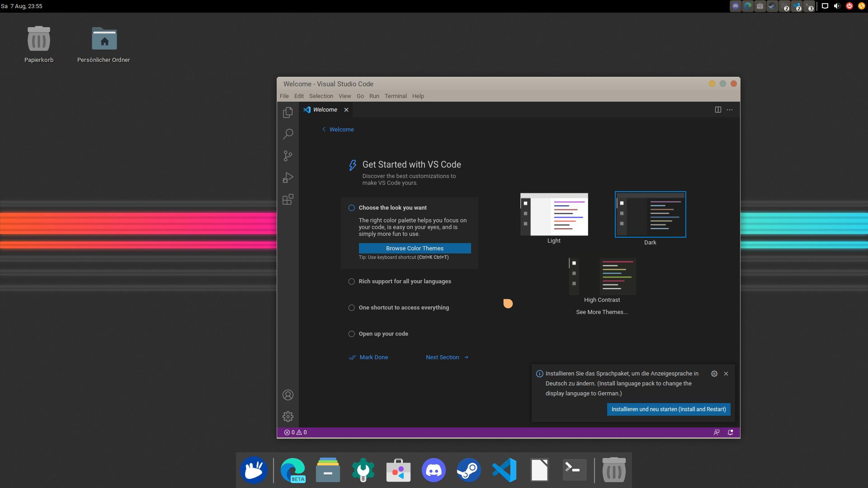The height and width of the screenshot is (488, 868).
Task: Click Browse Color Themes button
Action: click(x=415, y=248)
